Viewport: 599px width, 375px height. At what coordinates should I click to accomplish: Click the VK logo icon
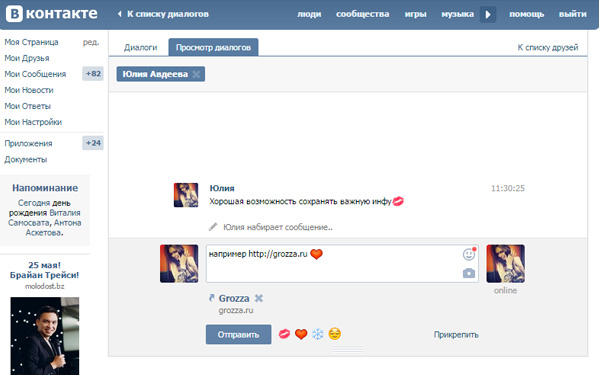(14, 14)
